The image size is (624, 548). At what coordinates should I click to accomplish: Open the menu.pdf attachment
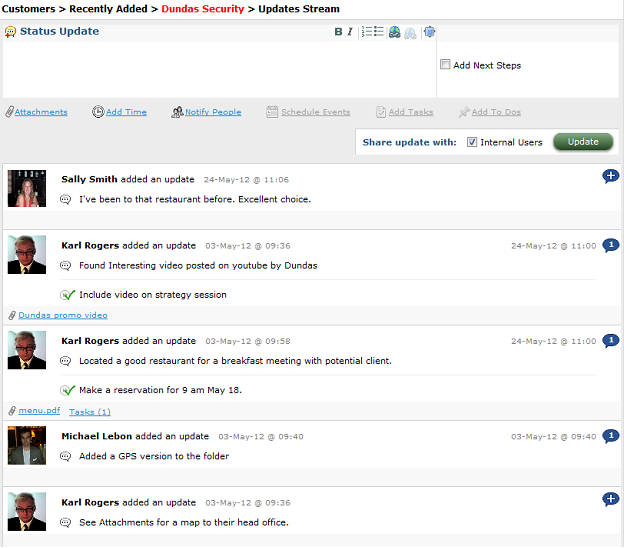pos(39,410)
